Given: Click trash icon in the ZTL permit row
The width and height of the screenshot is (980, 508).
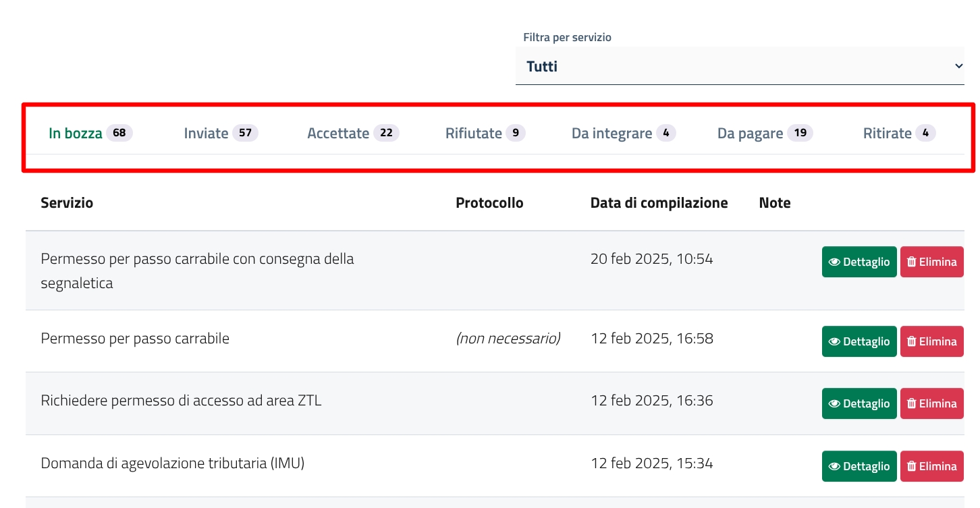Looking at the screenshot, I should click(x=911, y=403).
